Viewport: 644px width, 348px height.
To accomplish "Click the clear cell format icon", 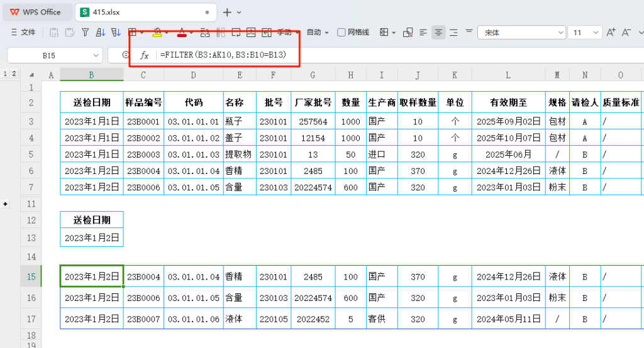I will [x=408, y=33].
